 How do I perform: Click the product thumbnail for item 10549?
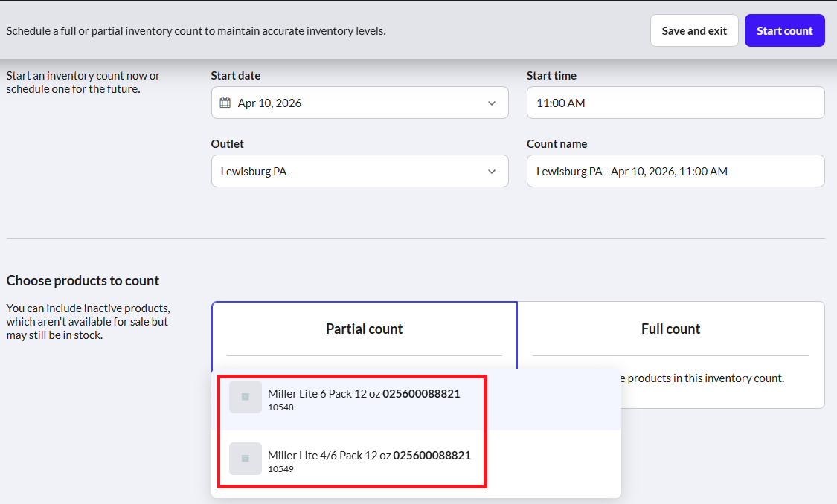pyautogui.click(x=245, y=459)
